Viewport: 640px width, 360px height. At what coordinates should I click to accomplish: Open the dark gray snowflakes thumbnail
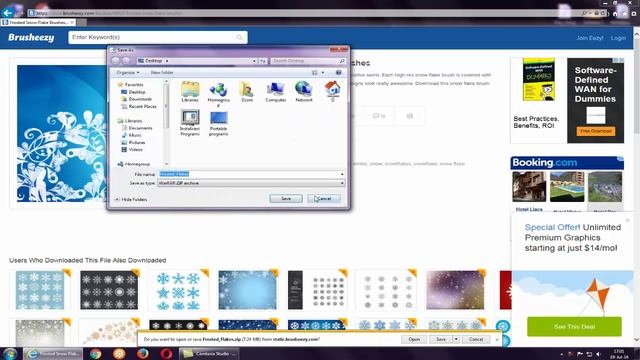pos(109,290)
